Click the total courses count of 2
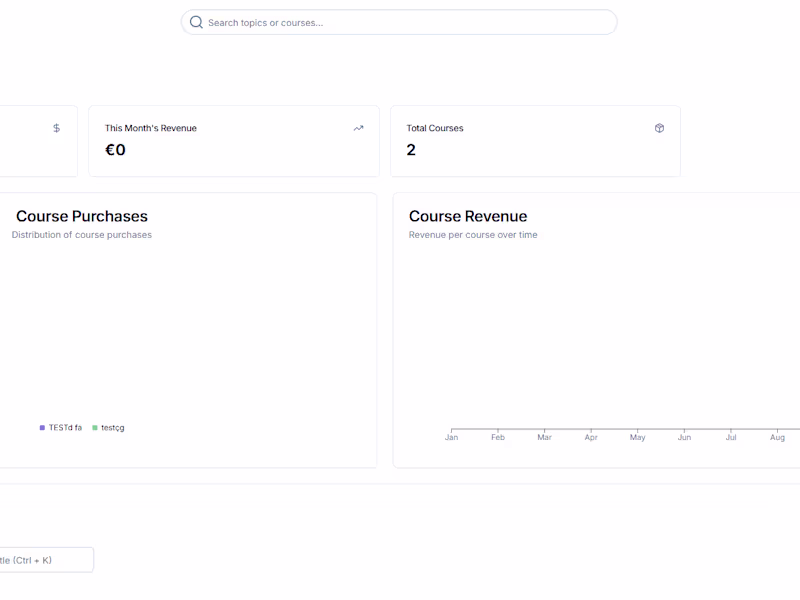800x600 pixels. point(411,150)
